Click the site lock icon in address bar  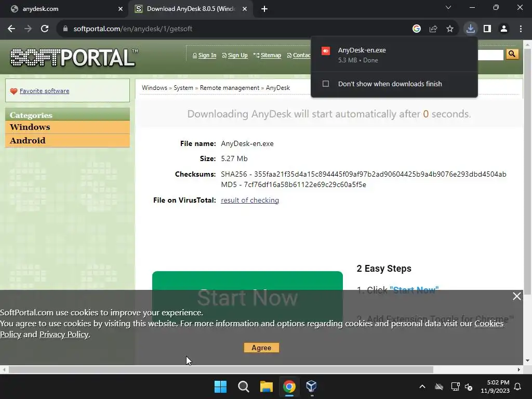pyautogui.click(x=65, y=29)
